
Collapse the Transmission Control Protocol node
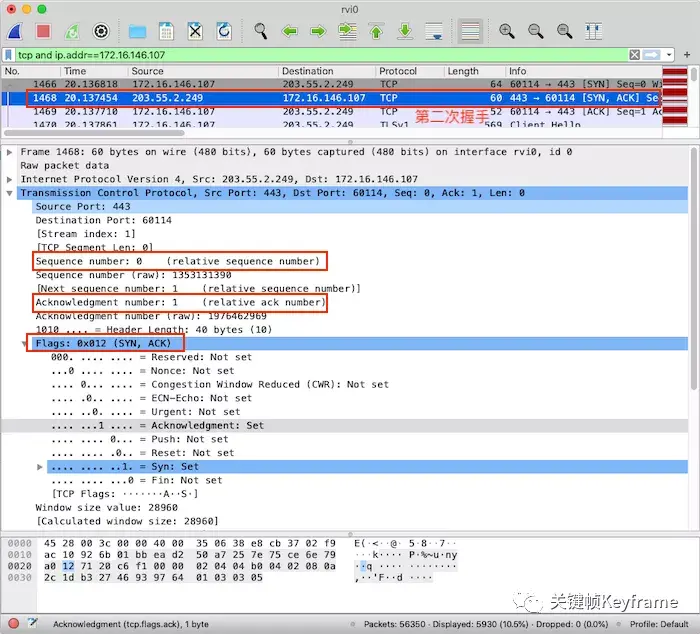pyautogui.click(x=9, y=193)
